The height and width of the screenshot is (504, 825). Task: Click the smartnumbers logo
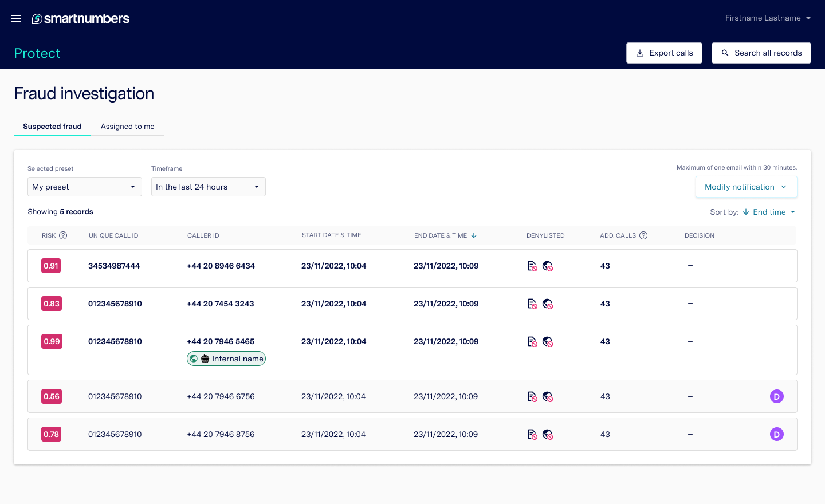[80, 18]
